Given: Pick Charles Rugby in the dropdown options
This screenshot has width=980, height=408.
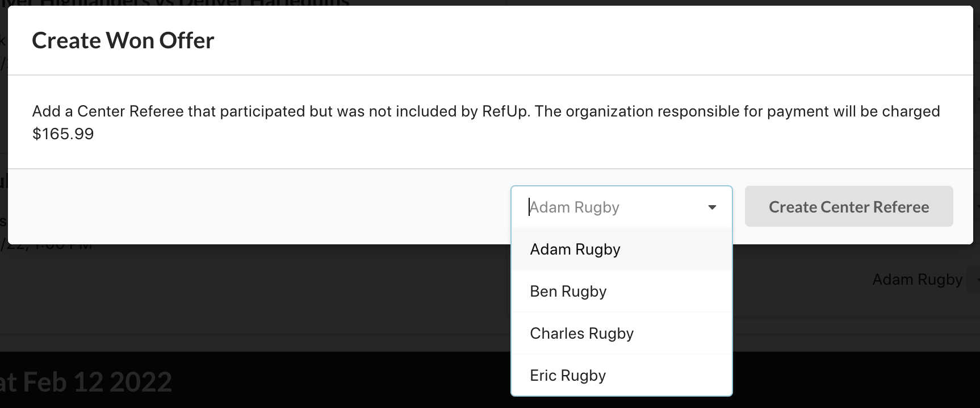Looking at the screenshot, I should [581, 334].
